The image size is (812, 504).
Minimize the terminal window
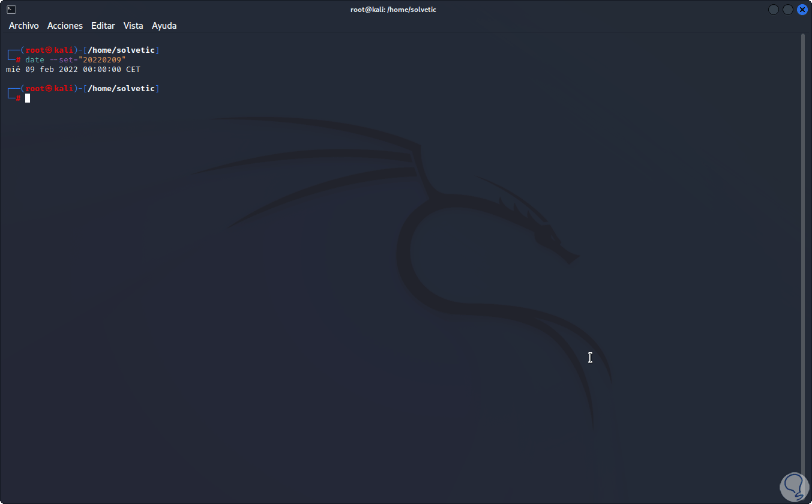774,10
